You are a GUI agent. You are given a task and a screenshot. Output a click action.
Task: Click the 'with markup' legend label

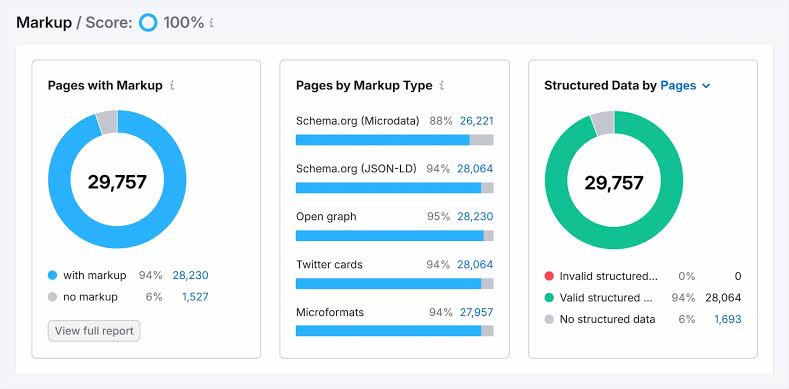click(x=95, y=275)
